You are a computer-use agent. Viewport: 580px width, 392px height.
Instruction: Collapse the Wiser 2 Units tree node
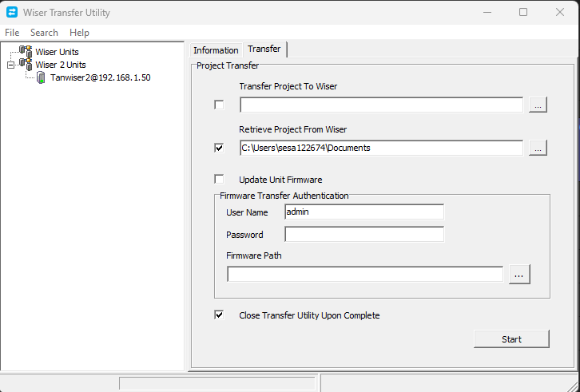(10, 65)
